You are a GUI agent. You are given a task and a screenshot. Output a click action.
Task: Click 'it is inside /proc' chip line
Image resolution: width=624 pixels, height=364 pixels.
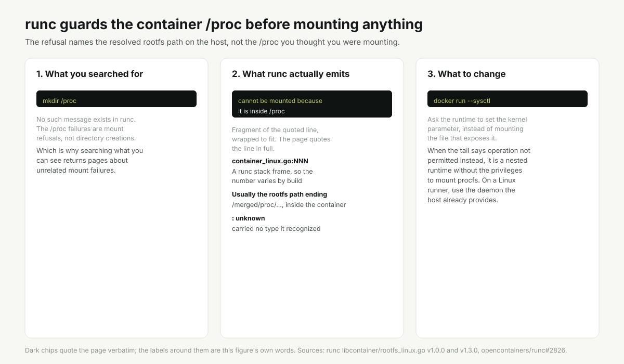[x=262, y=111]
